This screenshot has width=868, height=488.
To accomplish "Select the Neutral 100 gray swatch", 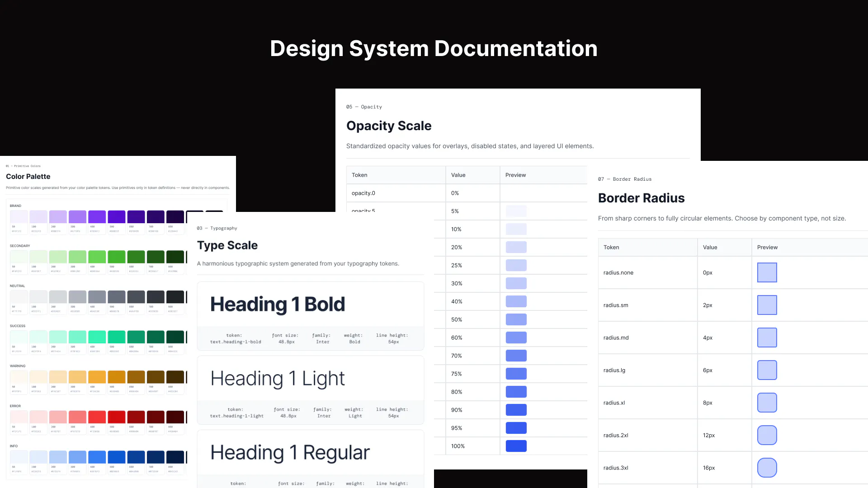I will pyautogui.click(x=38, y=297).
